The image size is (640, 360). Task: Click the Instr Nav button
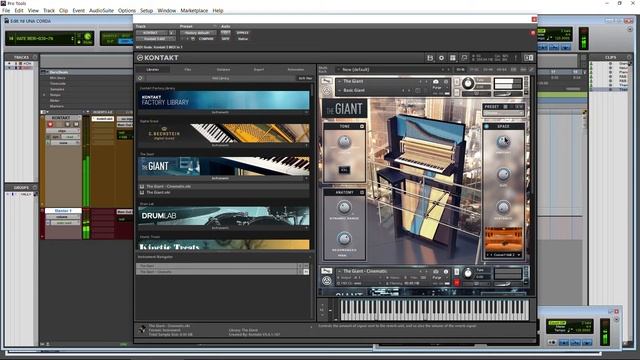pyautogui.click(x=305, y=78)
